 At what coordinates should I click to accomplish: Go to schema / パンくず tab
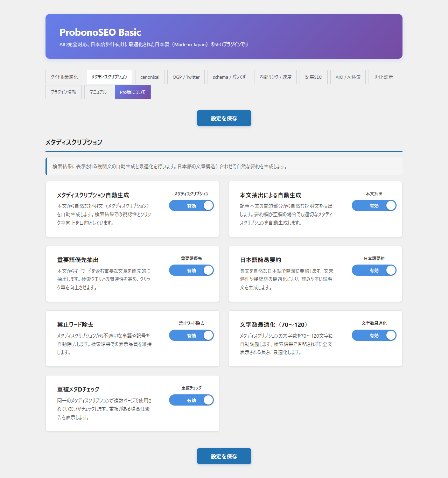[x=229, y=77]
